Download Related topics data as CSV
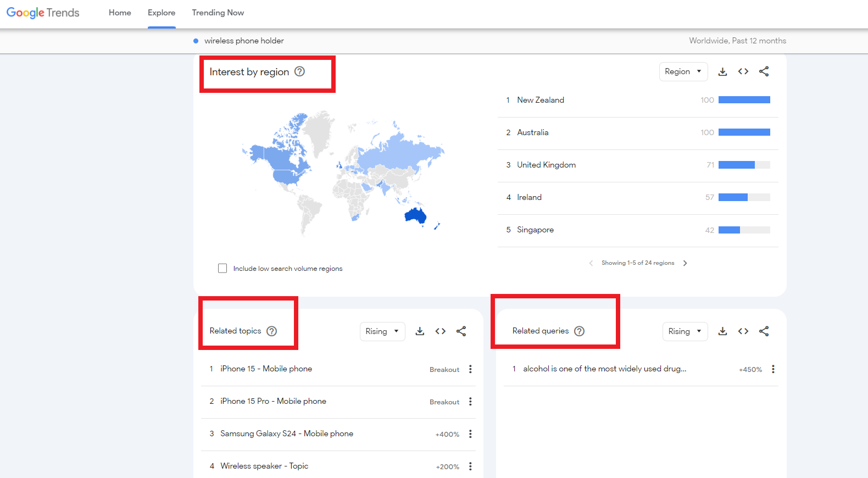 coord(420,331)
